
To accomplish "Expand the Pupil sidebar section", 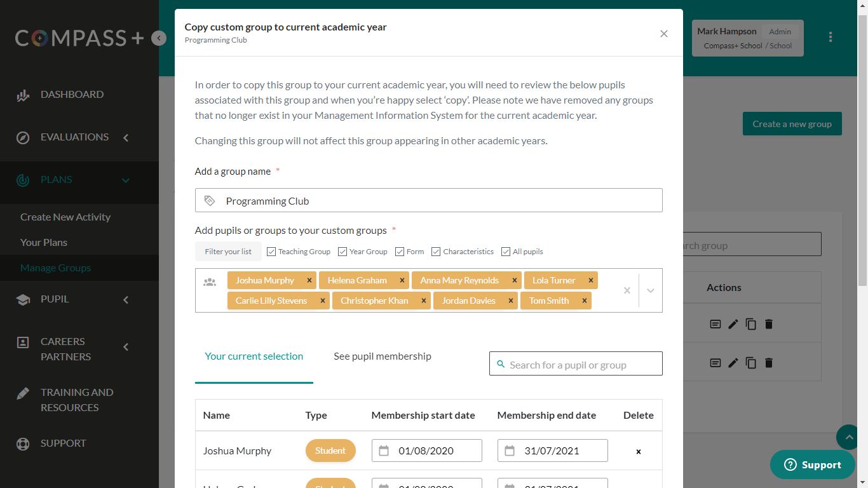I will click(126, 299).
